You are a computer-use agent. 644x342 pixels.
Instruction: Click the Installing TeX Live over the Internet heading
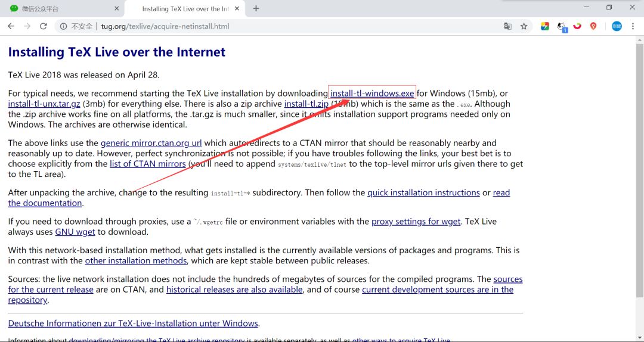[117, 52]
